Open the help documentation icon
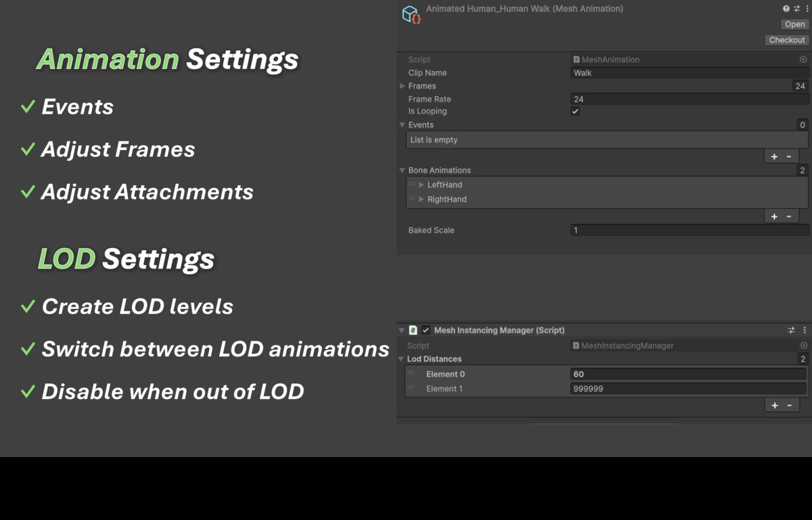812x520 pixels. (786, 8)
